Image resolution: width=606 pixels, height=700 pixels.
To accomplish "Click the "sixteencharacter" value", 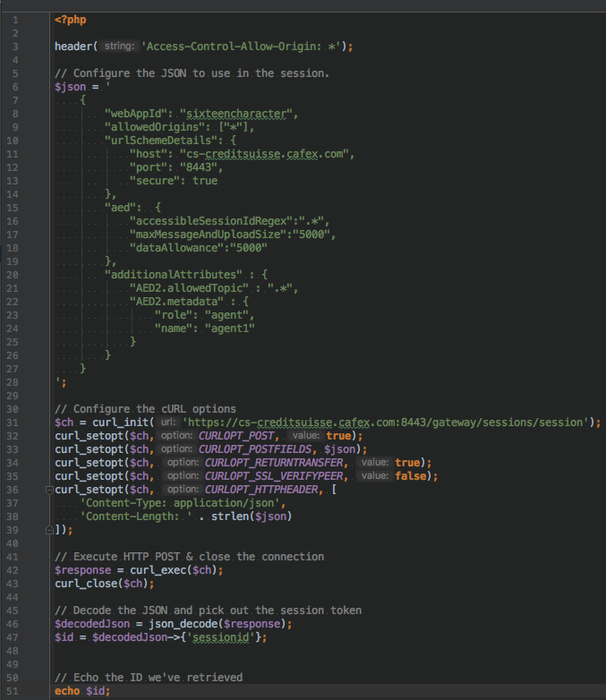I will tap(236, 114).
